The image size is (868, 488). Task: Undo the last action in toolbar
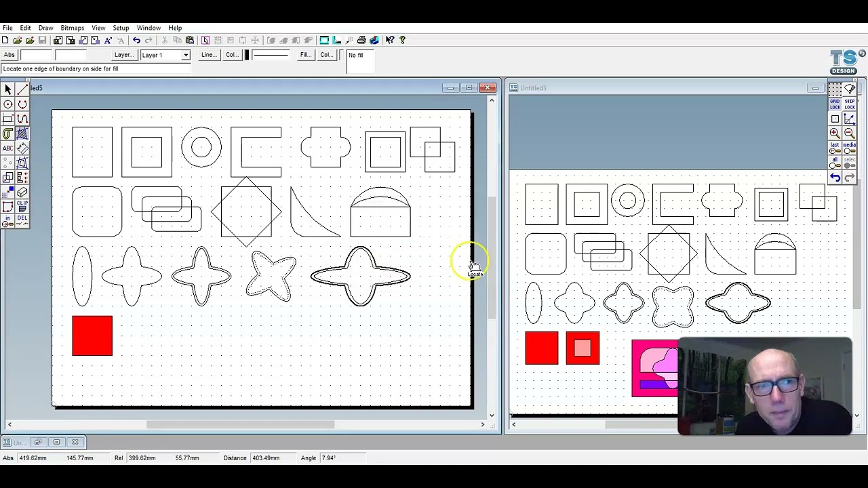pyautogui.click(x=136, y=41)
